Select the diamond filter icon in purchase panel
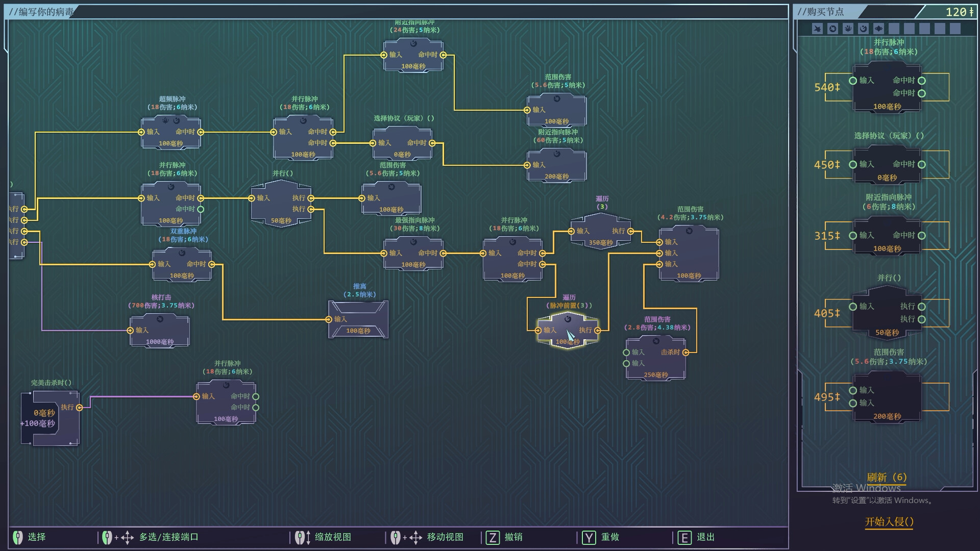Viewport: 980px width, 551px height. point(878,29)
